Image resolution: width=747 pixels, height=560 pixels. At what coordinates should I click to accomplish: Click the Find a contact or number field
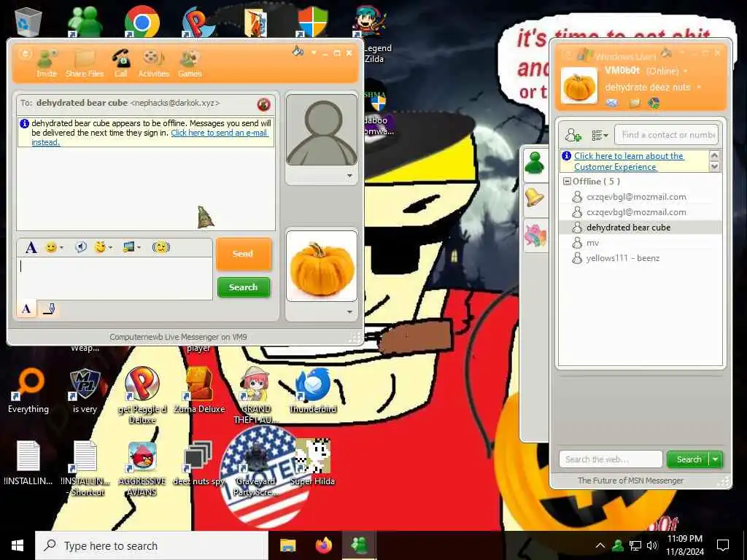point(666,135)
